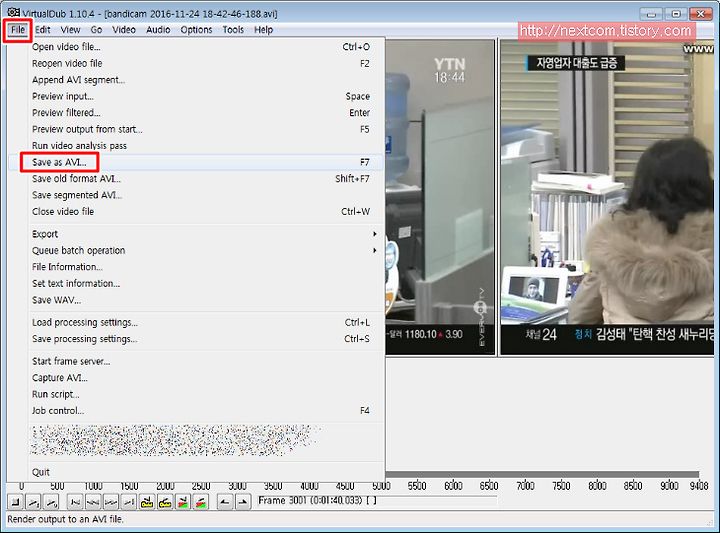Open Job control... entry
This screenshot has height=533, width=720.
[x=197, y=411]
